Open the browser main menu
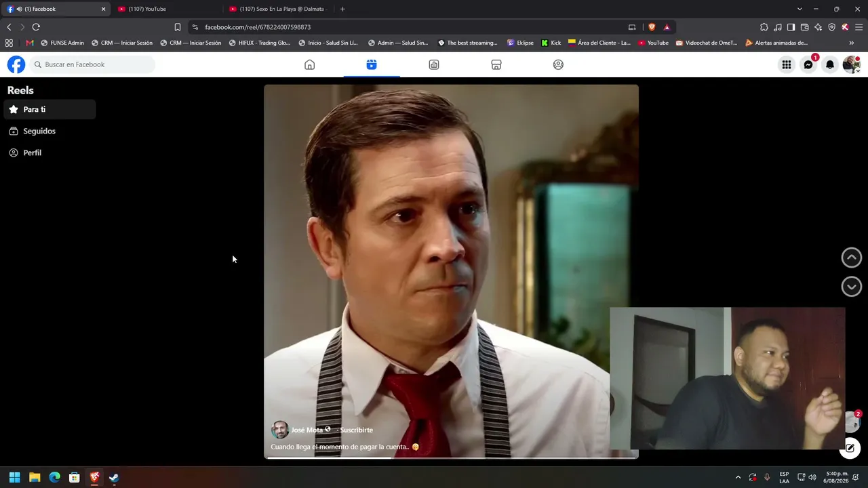Viewport: 868px width, 488px height. point(859,27)
